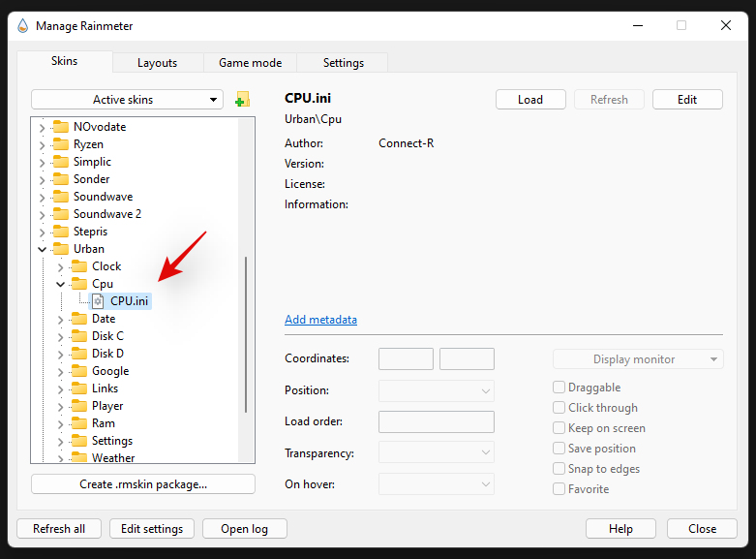Viewport: 756px width, 559px height.
Task: Expand the Date folder chevron
Action: pos(60,319)
